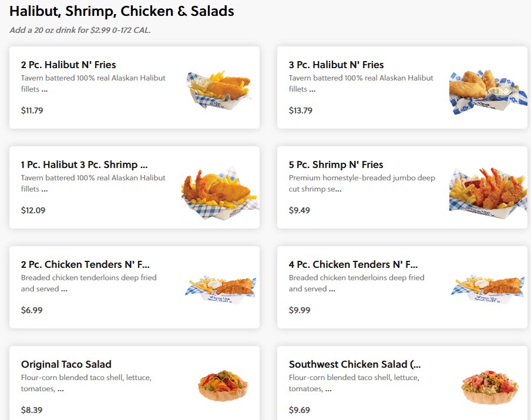
Task: Click the 2 Pc. Halibut N' Fries photo
Action: (x=219, y=87)
